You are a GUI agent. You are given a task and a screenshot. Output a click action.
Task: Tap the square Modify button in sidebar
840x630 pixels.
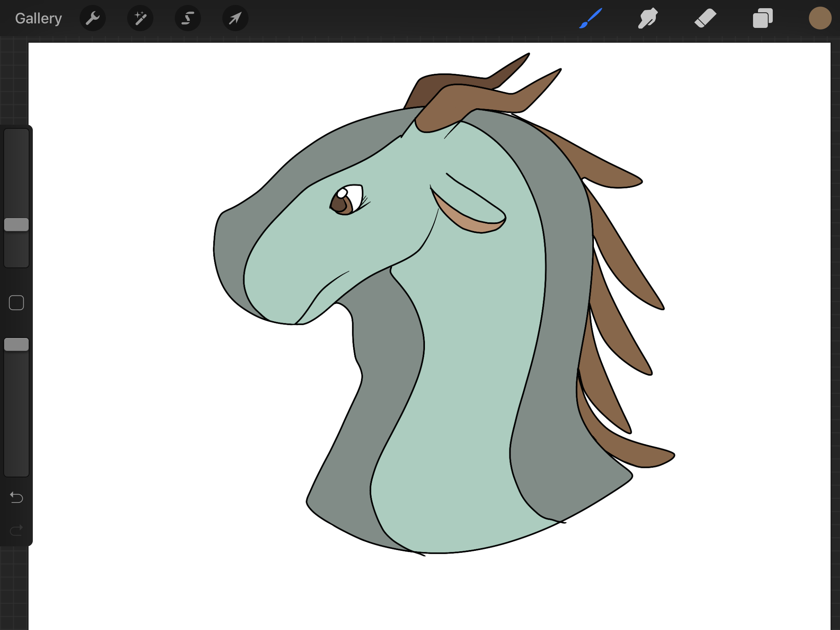[16, 303]
